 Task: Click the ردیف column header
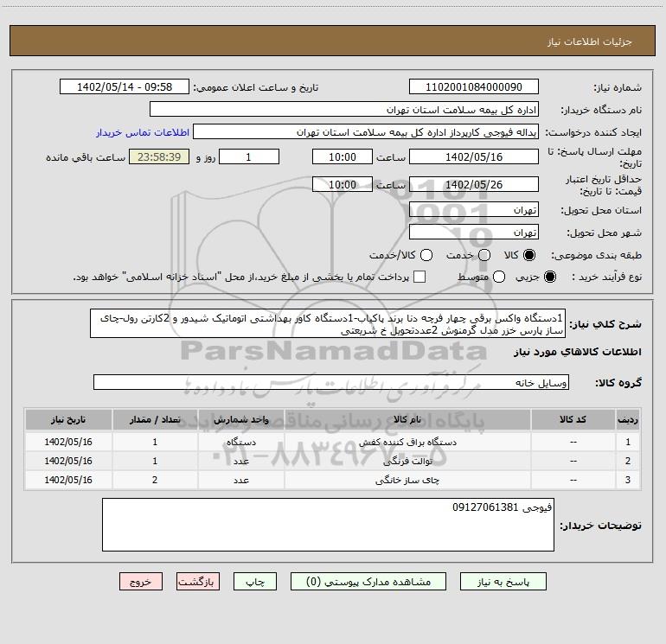pyautogui.click(x=628, y=420)
